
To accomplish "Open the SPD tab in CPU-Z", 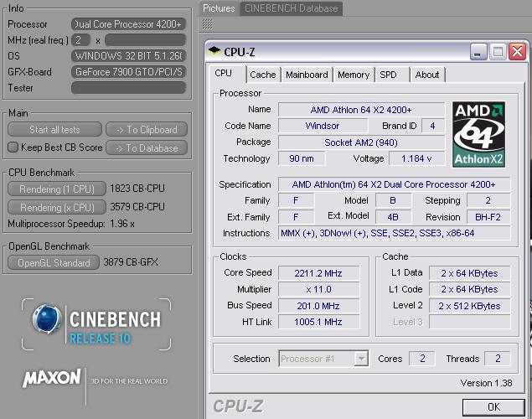I will click(x=388, y=75).
